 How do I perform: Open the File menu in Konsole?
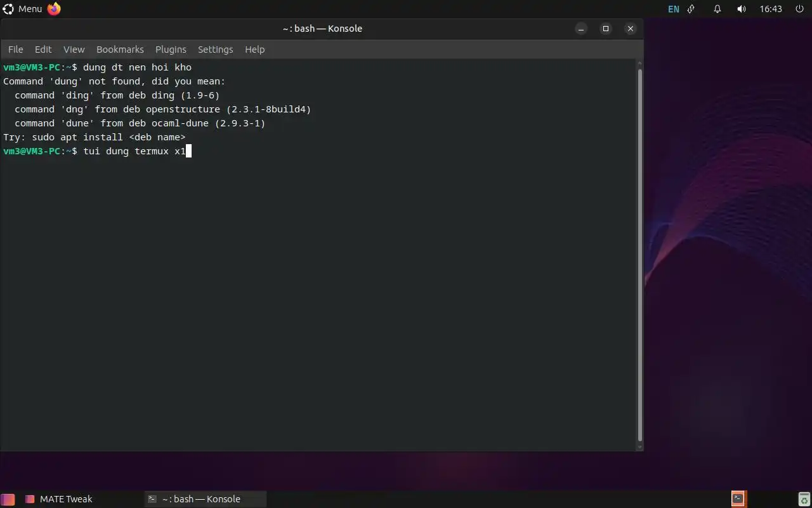15,50
